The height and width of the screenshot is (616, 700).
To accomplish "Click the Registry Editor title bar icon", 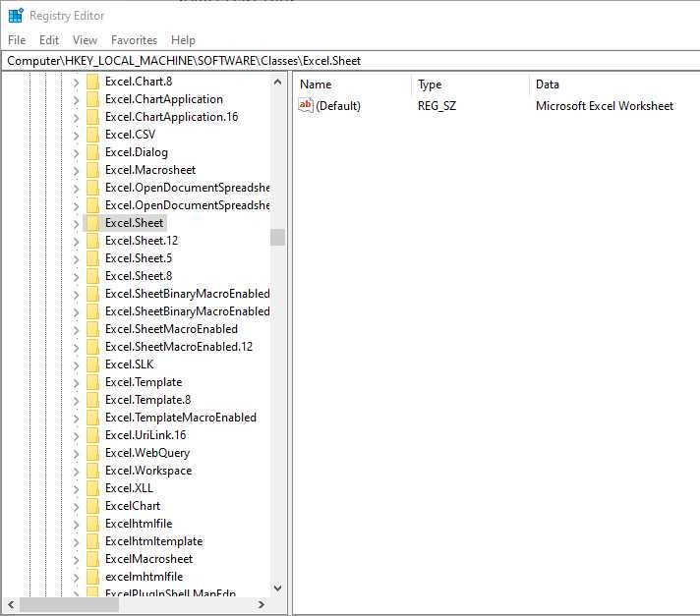I will (16, 15).
